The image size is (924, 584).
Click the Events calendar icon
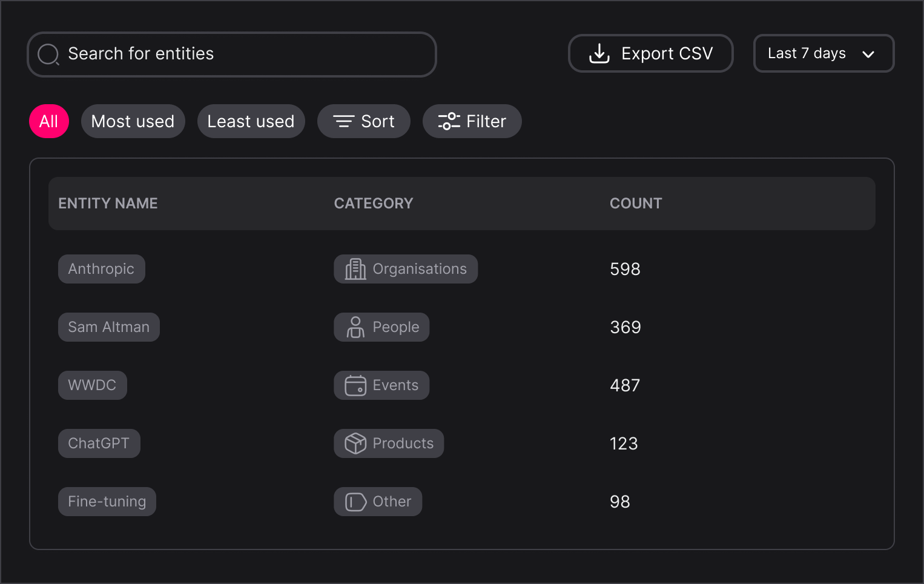355,385
